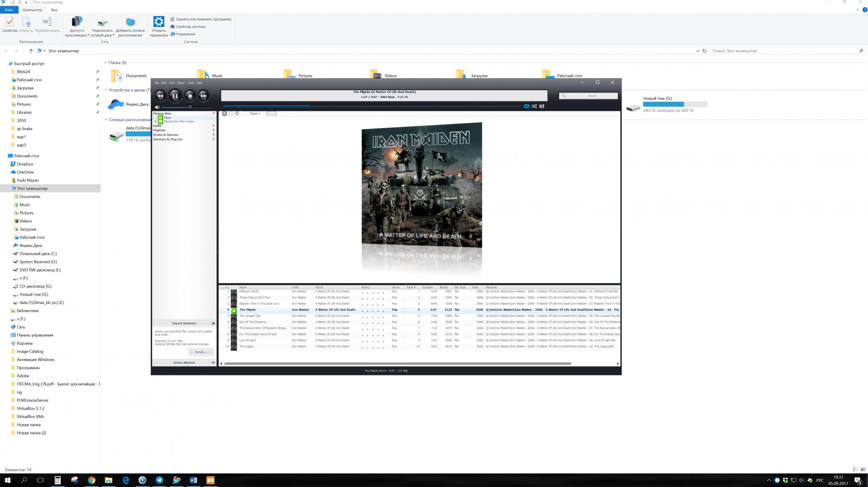Click the green playing icon on The Pilgrim
The height and width of the screenshot is (487, 868).
(x=234, y=311)
